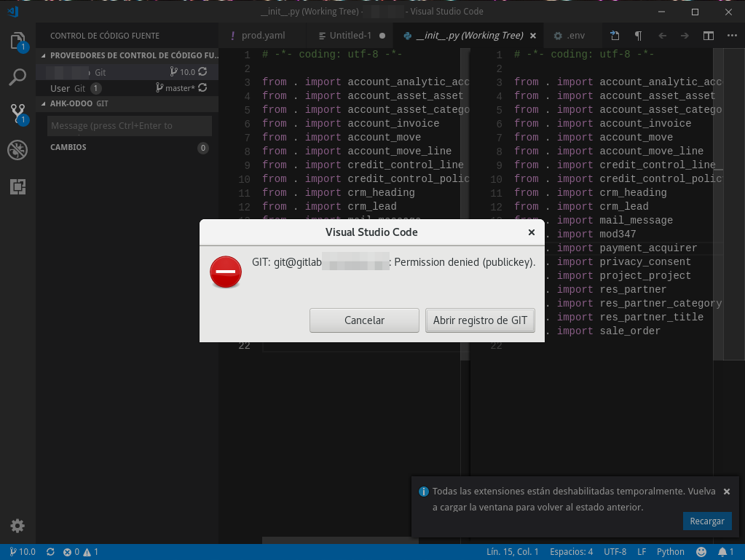Close the Visual Studio Code error dialog
This screenshot has width=745, height=560.
click(532, 232)
